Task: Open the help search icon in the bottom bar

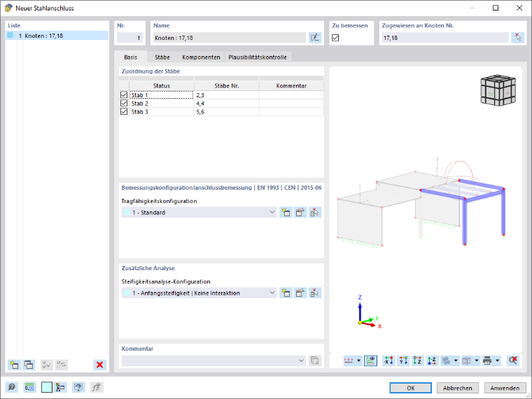Action: tap(11, 387)
